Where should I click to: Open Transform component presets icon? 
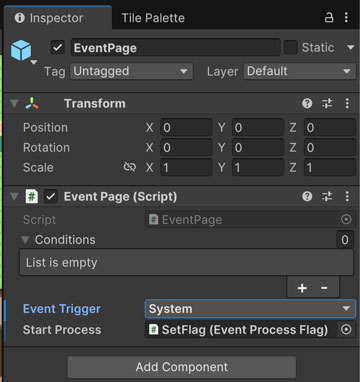327,104
